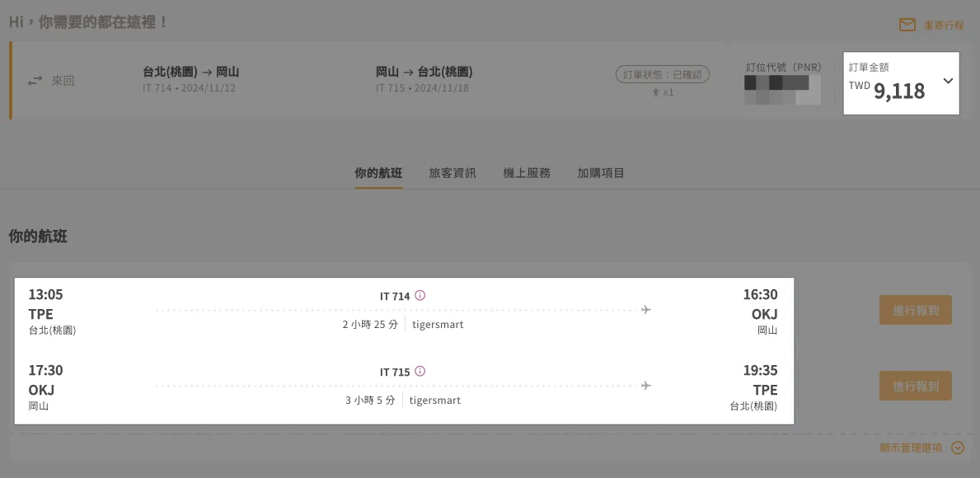
Task: Expand the order amount TWD 9,118 chevron
Action: click(948, 81)
